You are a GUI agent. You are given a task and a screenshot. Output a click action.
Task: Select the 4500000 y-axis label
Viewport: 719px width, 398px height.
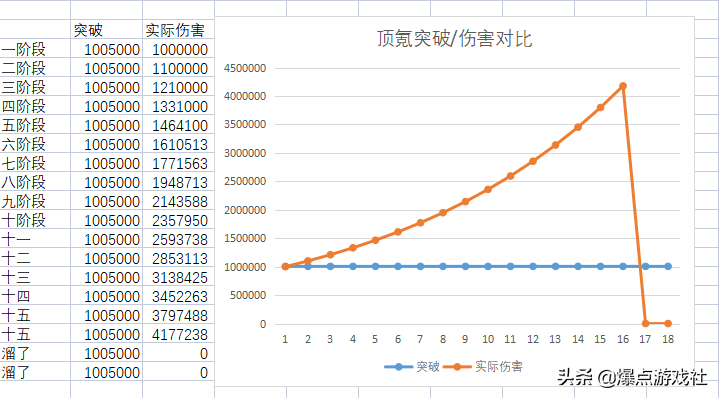pos(245,68)
